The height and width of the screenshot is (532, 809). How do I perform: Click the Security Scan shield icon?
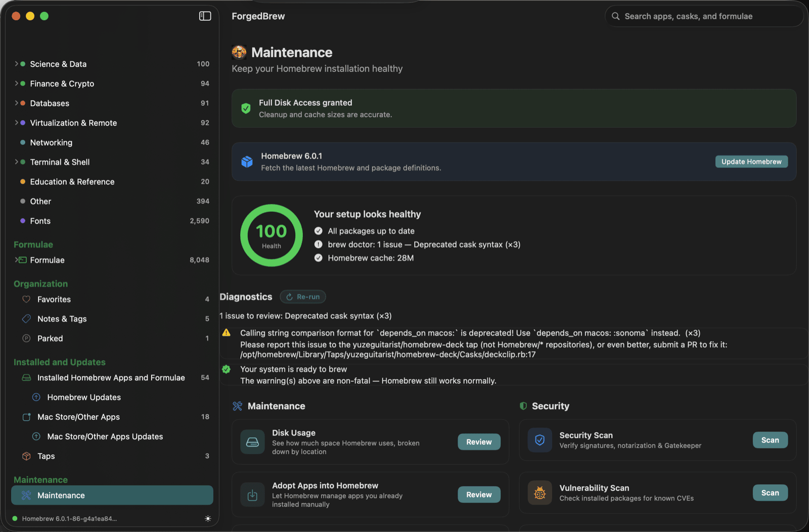[x=540, y=440]
